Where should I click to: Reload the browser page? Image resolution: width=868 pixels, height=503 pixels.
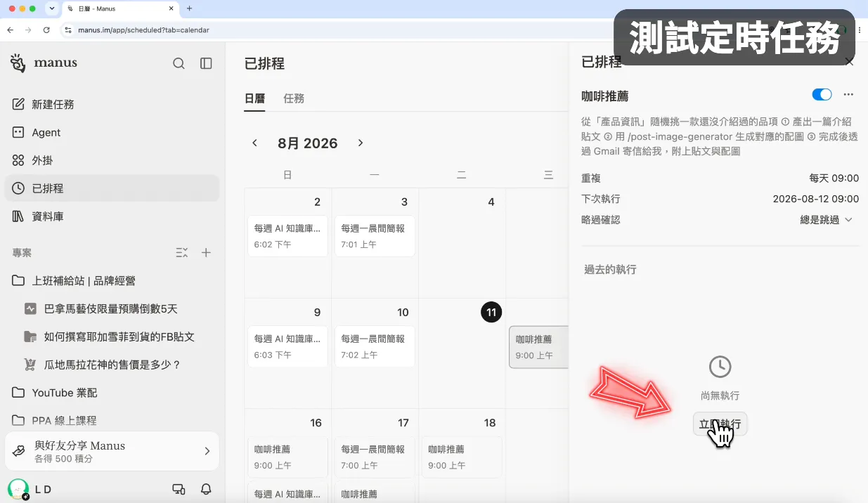tap(46, 30)
